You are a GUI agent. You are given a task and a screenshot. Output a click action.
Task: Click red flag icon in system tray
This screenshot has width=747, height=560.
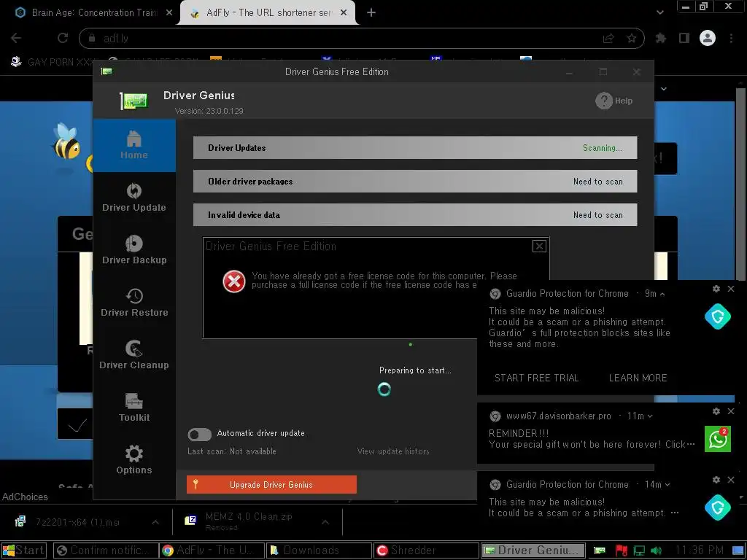click(622, 551)
